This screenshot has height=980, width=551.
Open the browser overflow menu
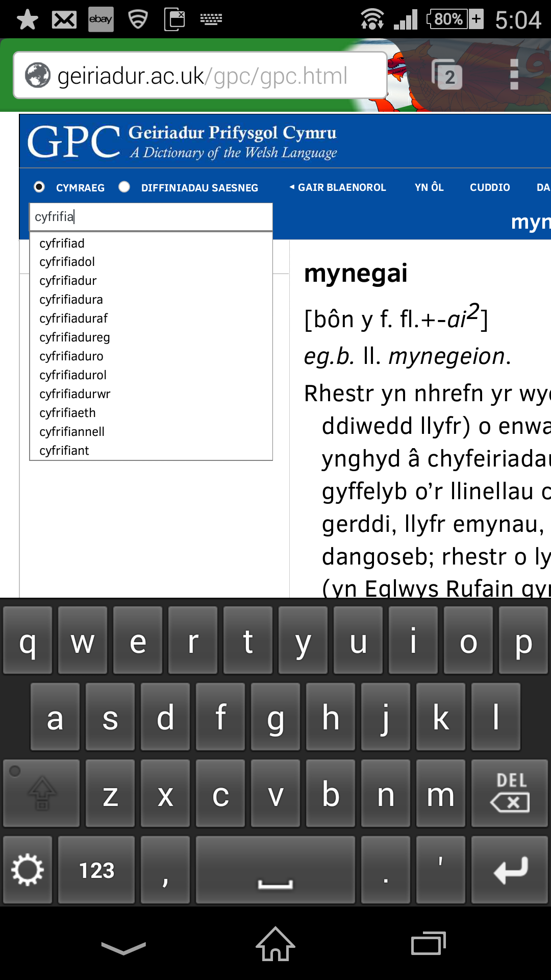click(x=514, y=75)
